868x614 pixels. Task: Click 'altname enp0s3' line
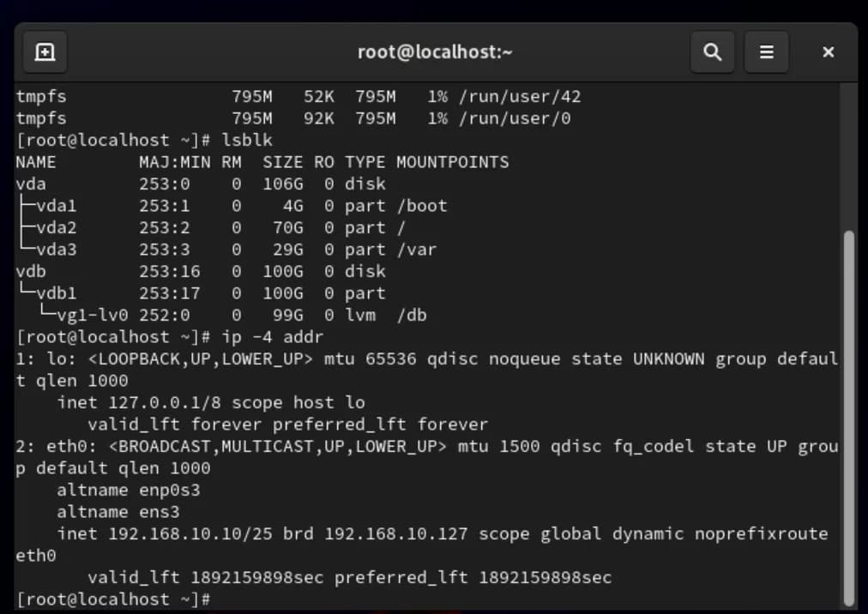129,490
